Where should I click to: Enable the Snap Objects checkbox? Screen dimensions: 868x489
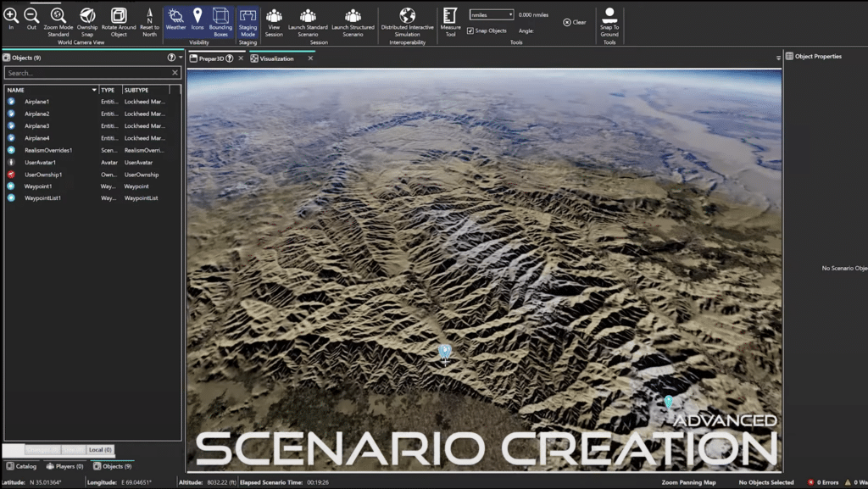pos(470,30)
